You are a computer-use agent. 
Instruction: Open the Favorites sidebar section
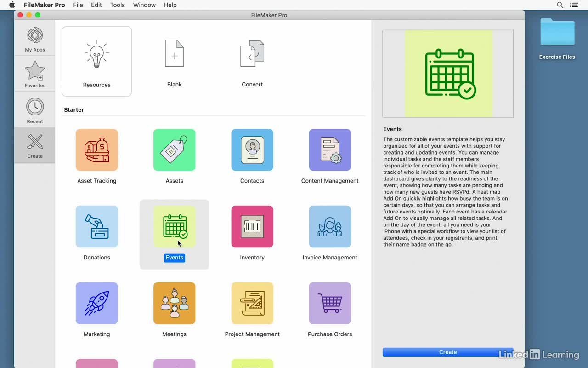pos(35,74)
